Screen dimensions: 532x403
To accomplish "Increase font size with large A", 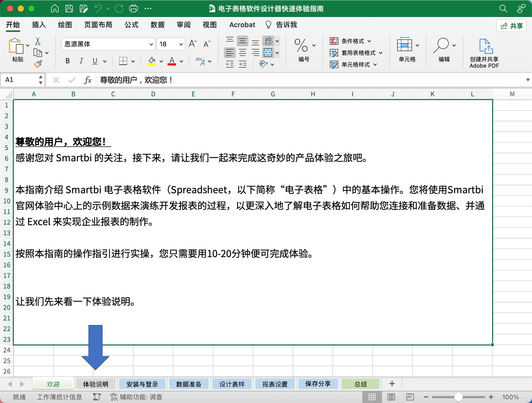I will [193, 44].
